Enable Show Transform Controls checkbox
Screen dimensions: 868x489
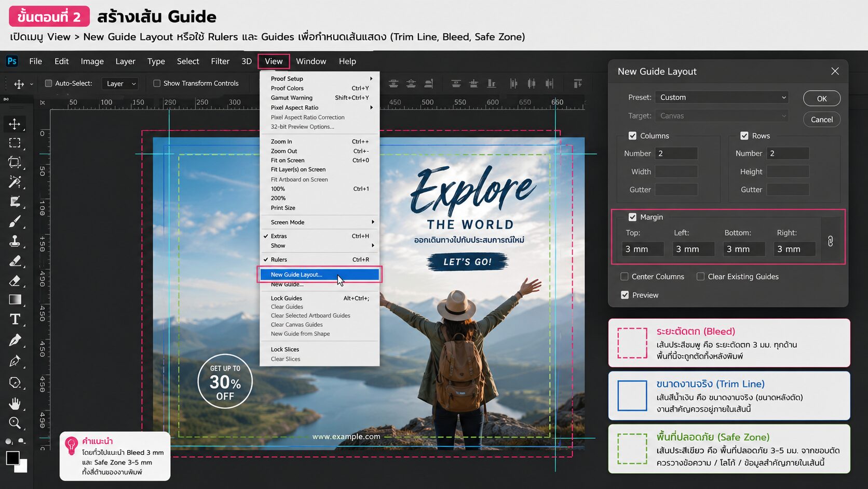point(157,83)
